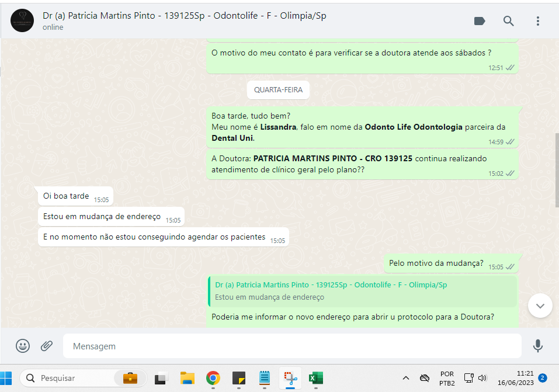Open network settings from tray icon
559x392 pixels.
469,378
